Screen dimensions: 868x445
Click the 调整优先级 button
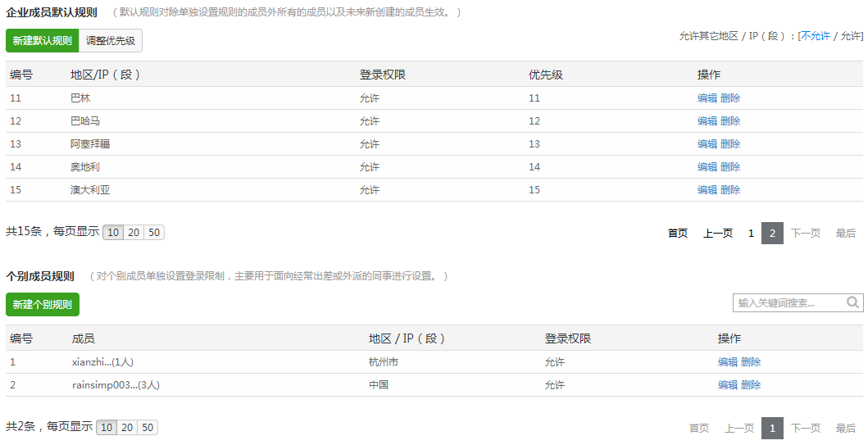[x=111, y=41]
